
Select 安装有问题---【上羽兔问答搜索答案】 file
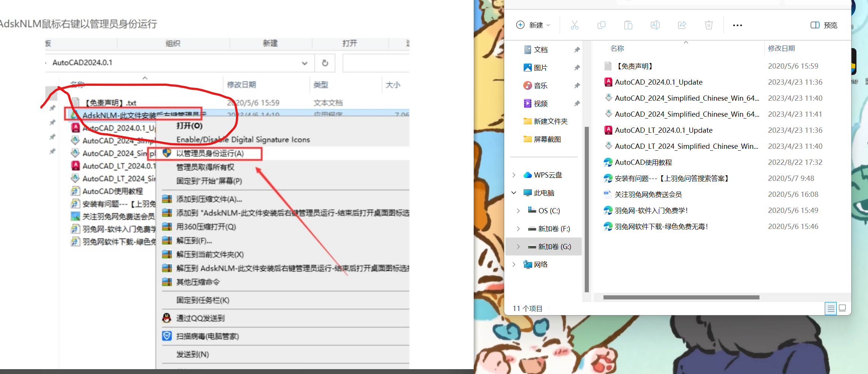click(x=671, y=178)
